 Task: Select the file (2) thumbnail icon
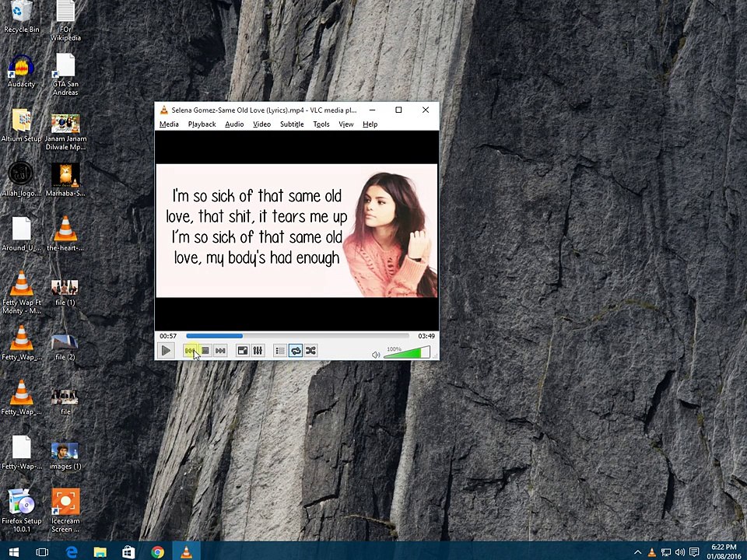click(x=65, y=347)
